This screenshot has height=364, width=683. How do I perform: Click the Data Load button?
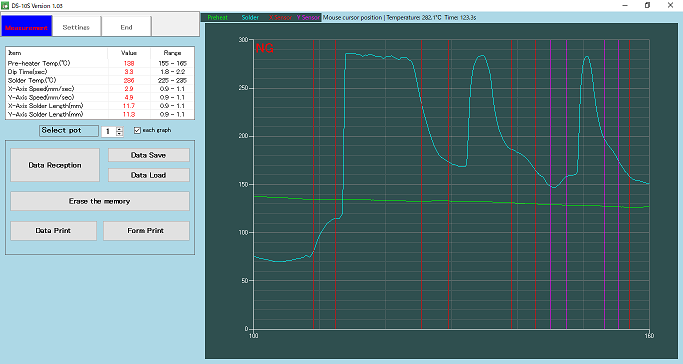click(149, 175)
